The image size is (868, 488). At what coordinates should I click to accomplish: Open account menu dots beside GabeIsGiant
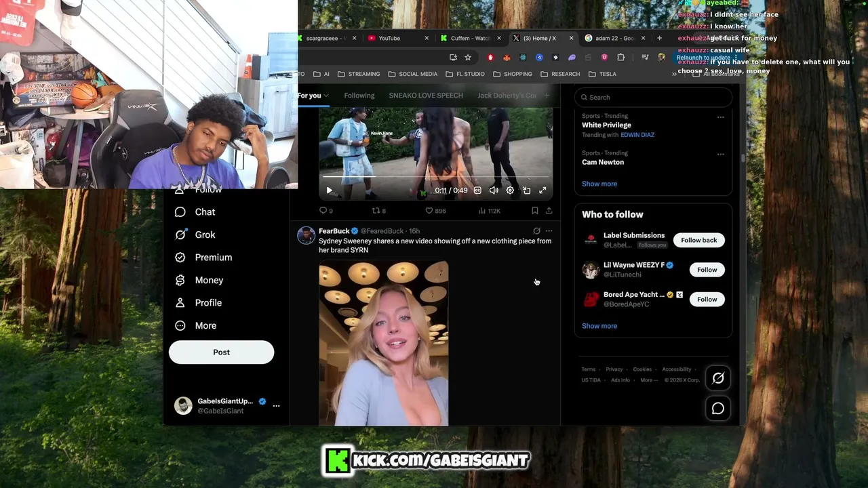tap(276, 406)
